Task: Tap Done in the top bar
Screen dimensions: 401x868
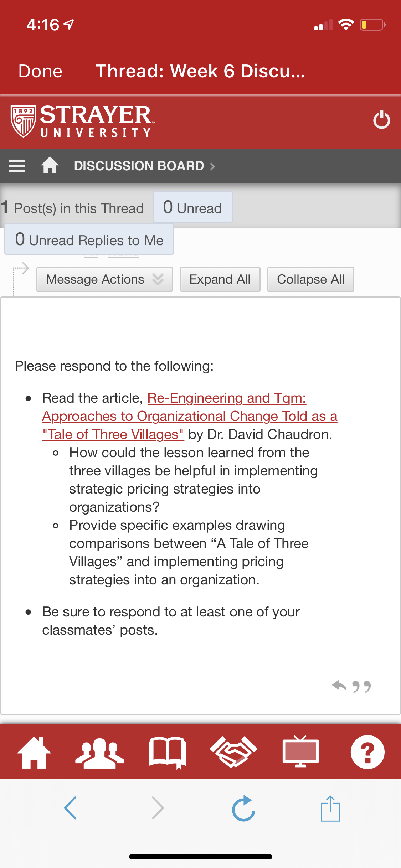Action: tap(40, 71)
